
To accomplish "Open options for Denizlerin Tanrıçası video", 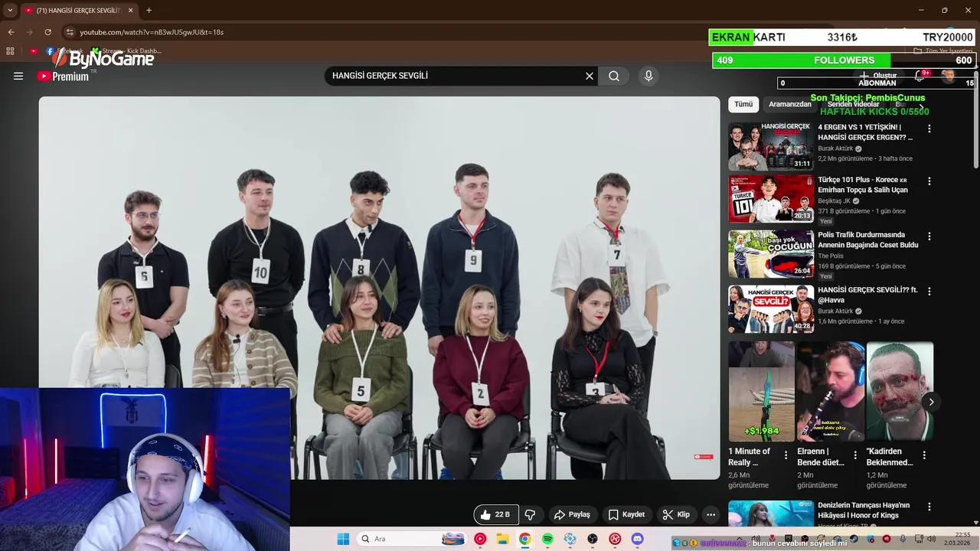I will tap(929, 507).
